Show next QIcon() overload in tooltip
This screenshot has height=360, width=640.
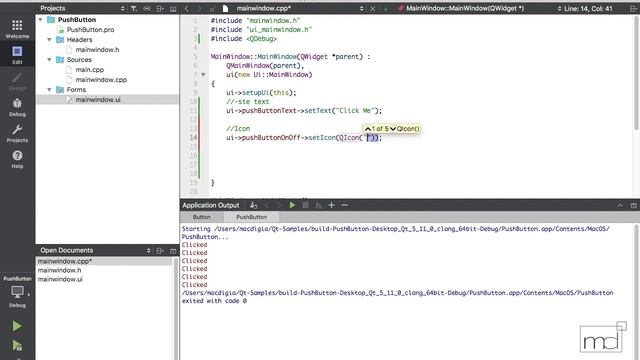click(393, 129)
